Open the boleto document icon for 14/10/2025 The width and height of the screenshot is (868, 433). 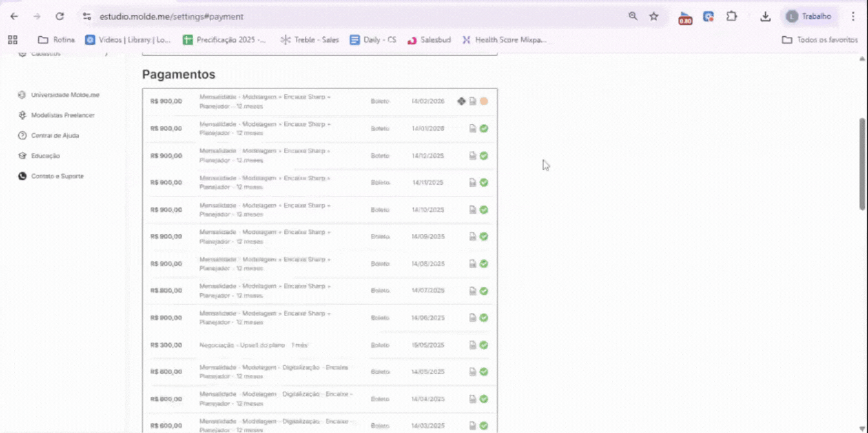473,210
